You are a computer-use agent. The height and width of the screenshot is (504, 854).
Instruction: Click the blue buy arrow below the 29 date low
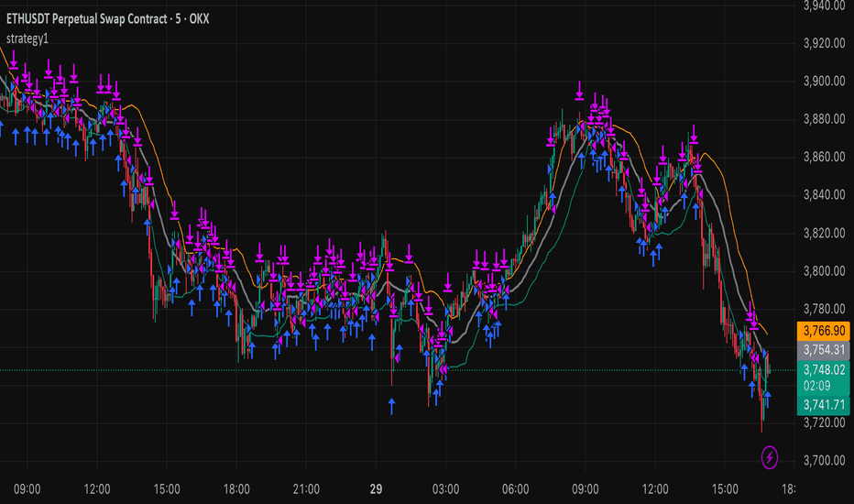click(391, 406)
